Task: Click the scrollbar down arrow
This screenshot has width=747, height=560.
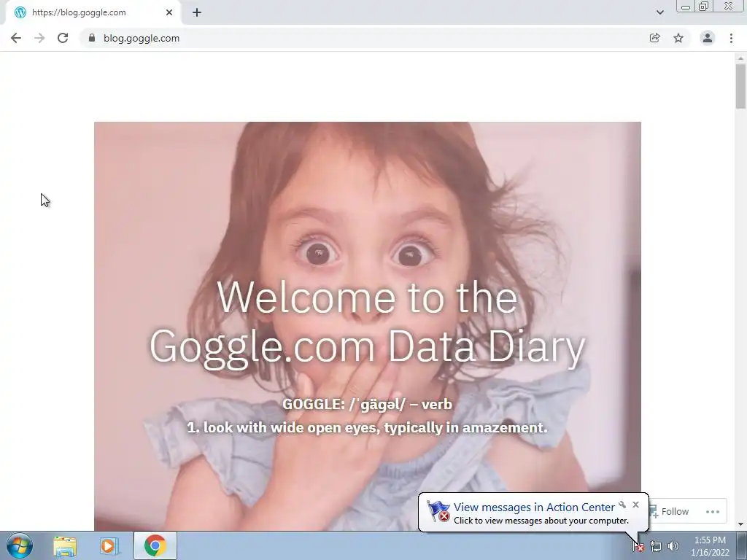Action: pyautogui.click(x=740, y=524)
